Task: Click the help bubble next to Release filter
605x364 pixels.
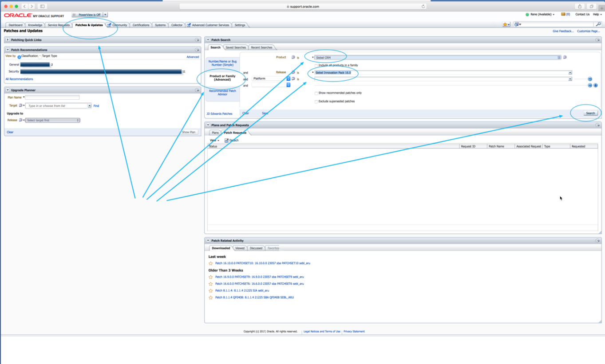Action: [293, 72]
